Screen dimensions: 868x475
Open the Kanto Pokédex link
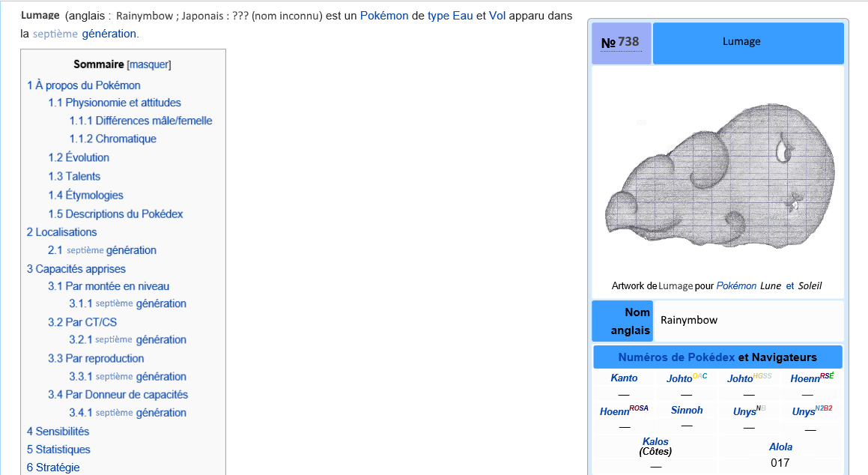[624, 378]
